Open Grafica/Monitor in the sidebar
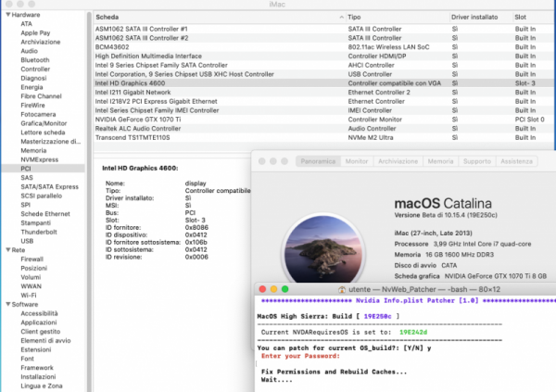 (x=44, y=122)
